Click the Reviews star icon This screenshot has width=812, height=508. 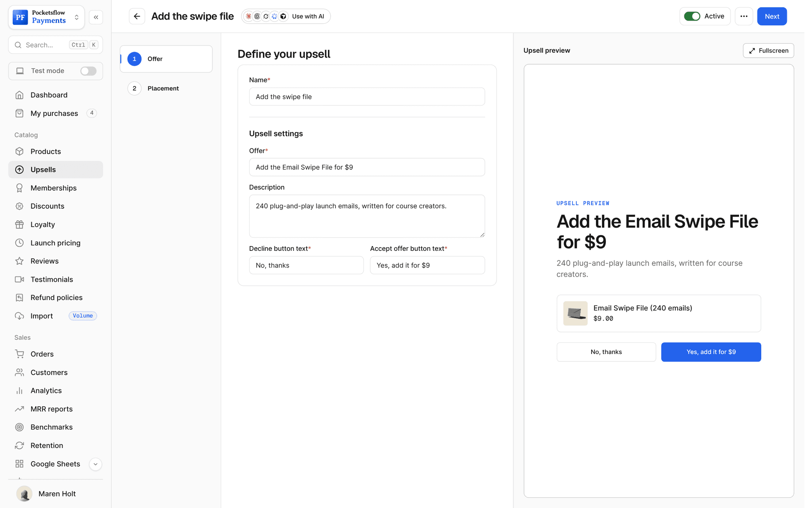(x=19, y=261)
